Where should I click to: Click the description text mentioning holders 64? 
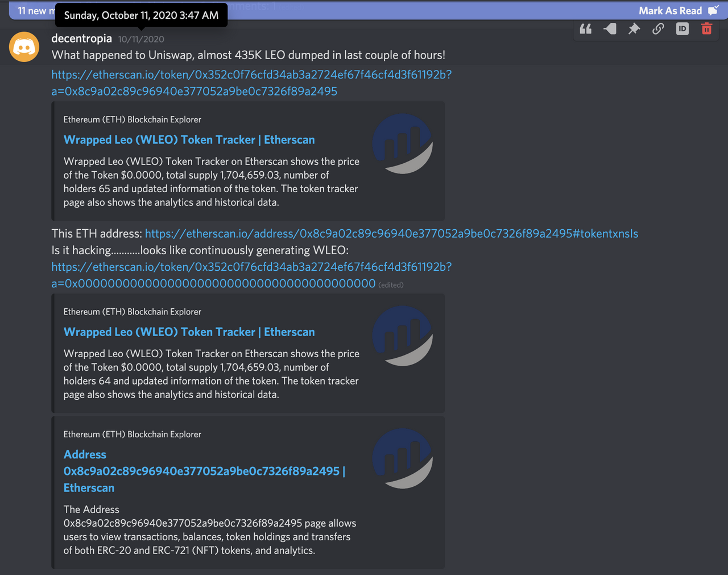pos(212,374)
